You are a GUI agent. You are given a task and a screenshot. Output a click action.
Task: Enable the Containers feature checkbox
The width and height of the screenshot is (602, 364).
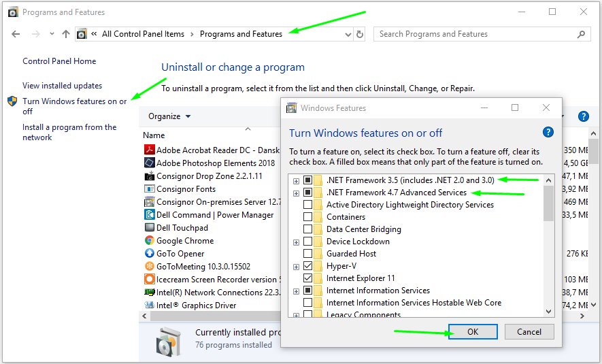(308, 217)
